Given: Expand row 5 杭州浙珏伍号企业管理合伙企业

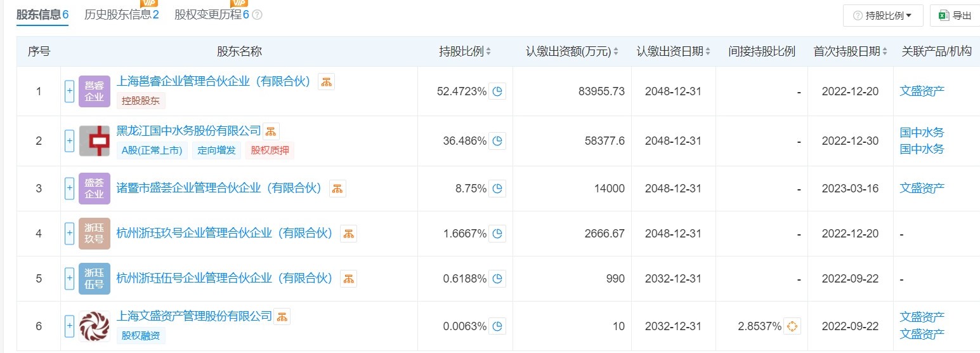Looking at the screenshot, I should tap(70, 279).
